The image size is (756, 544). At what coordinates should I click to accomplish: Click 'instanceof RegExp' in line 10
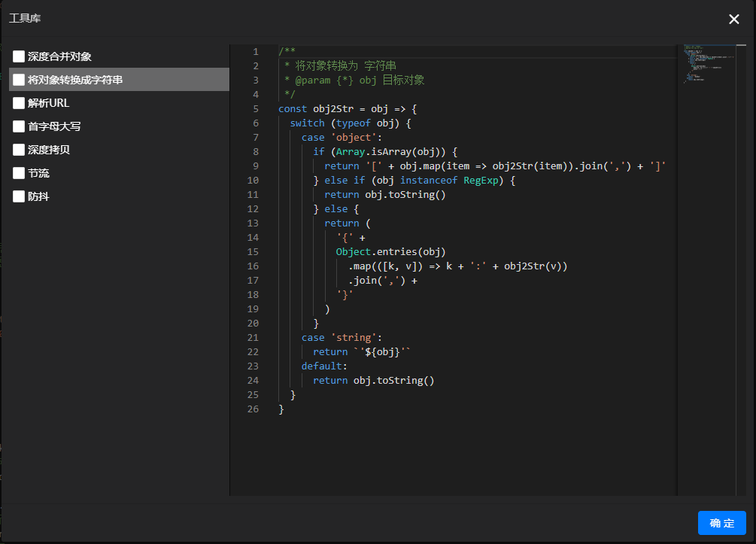click(x=449, y=181)
